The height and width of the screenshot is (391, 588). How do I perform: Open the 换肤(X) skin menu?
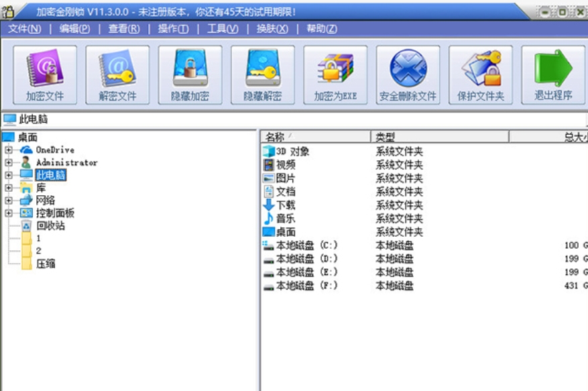coord(272,29)
